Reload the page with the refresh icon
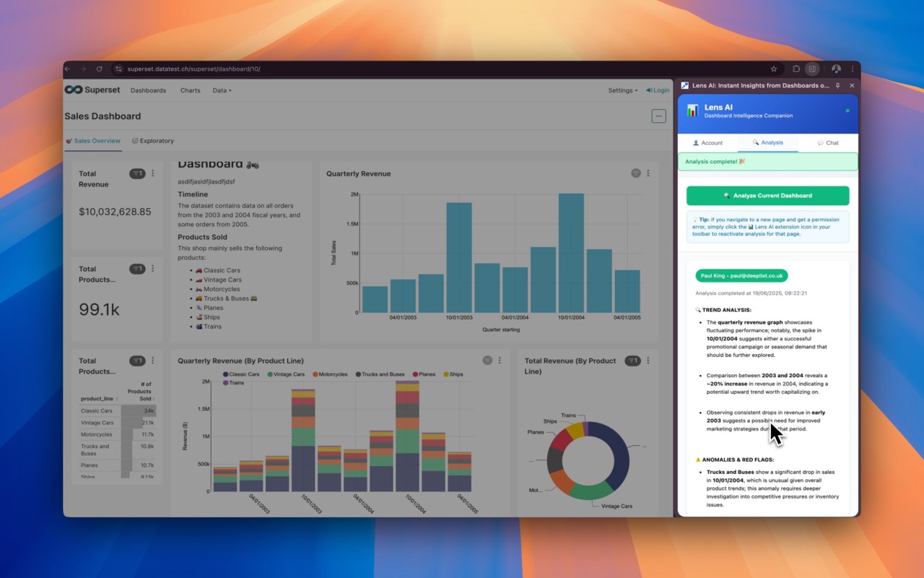This screenshot has width=924, height=578. [x=99, y=69]
